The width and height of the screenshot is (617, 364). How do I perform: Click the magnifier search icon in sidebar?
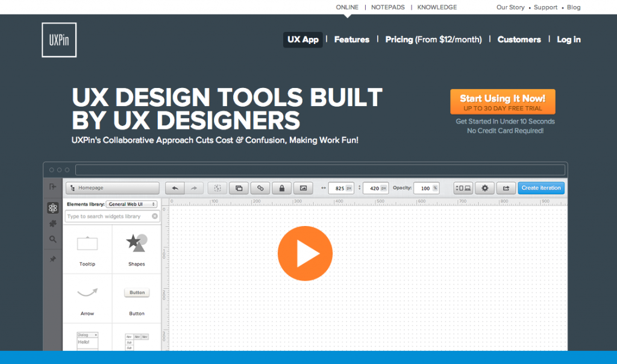[x=53, y=239]
